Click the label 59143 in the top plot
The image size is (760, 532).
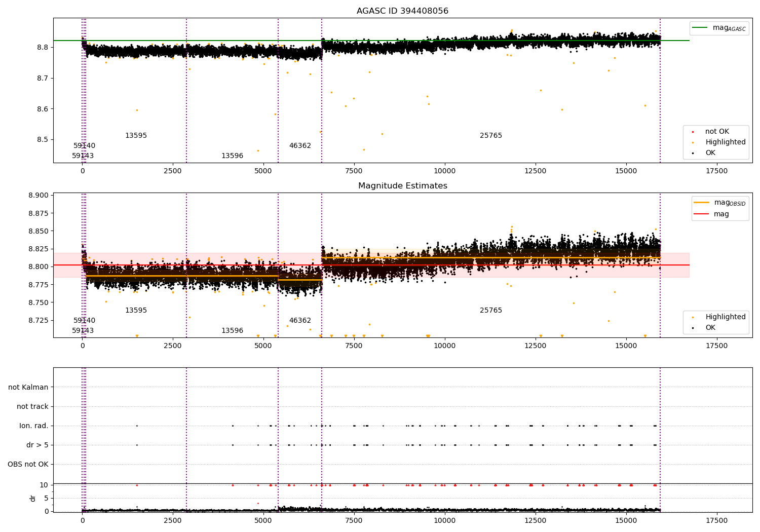(x=83, y=156)
